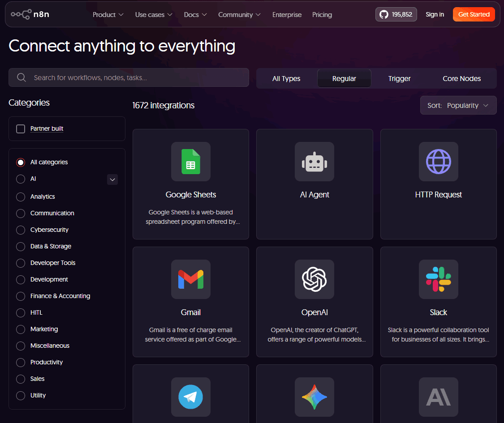Select the Marketing radio button
This screenshot has width=504, height=423.
(x=21, y=329)
